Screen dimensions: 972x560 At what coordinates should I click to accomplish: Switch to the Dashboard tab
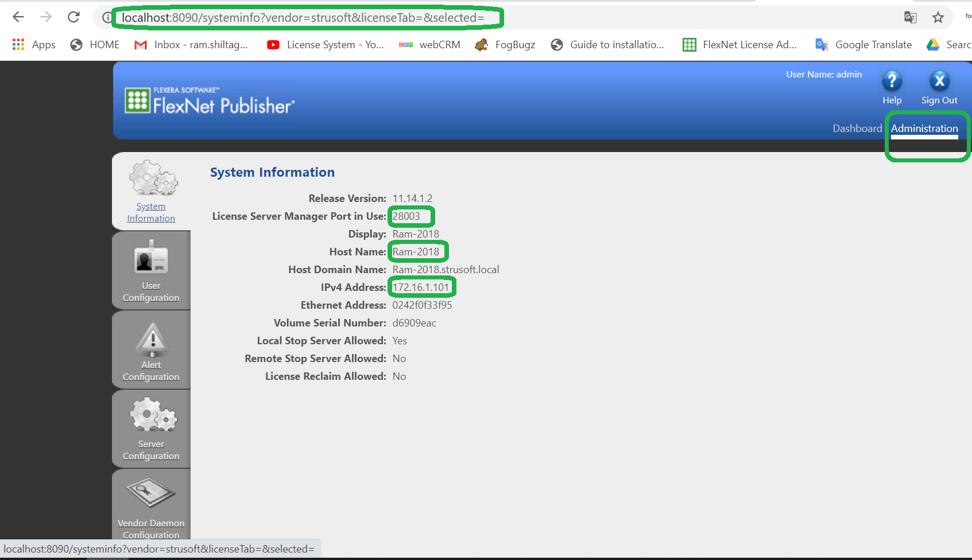tap(857, 129)
